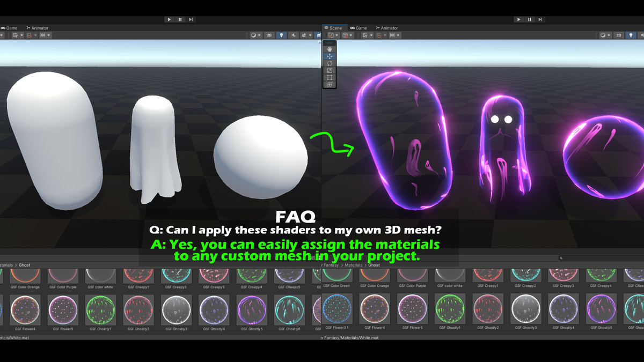
Task: Select the Hand tool in the Scene toolbar
Action: pyautogui.click(x=330, y=49)
